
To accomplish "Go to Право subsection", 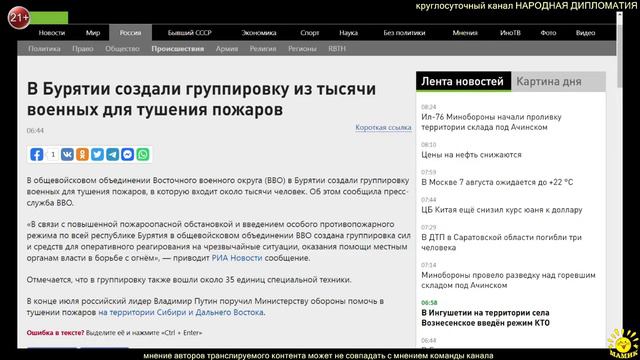I will [x=83, y=49].
